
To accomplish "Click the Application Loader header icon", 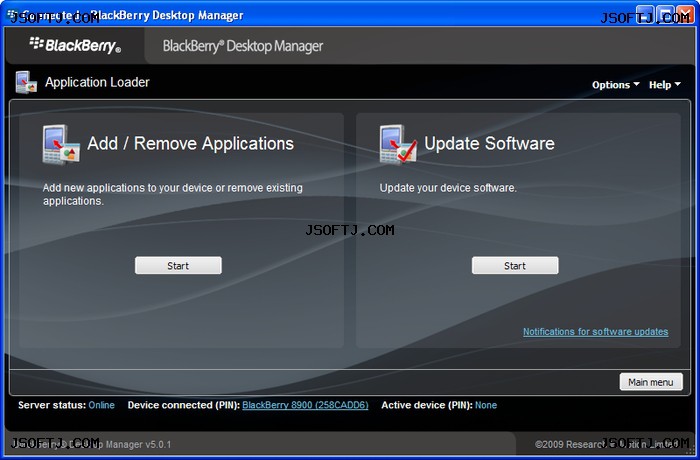I will (26, 82).
